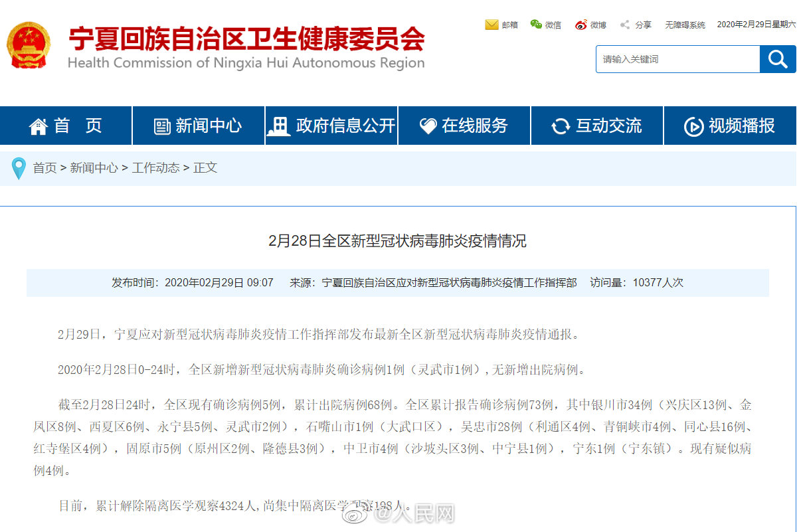Image resolution: width=799 pixels, height=532 pixels.
Task: Type in the 请输入关键词 search field
Action: click(x=677, y=59)
